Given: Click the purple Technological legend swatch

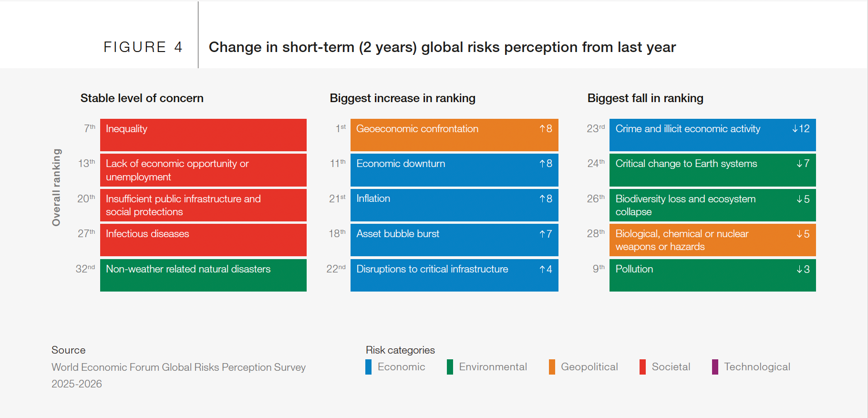Looking at the screenshot, I should (x=715, y=367).
